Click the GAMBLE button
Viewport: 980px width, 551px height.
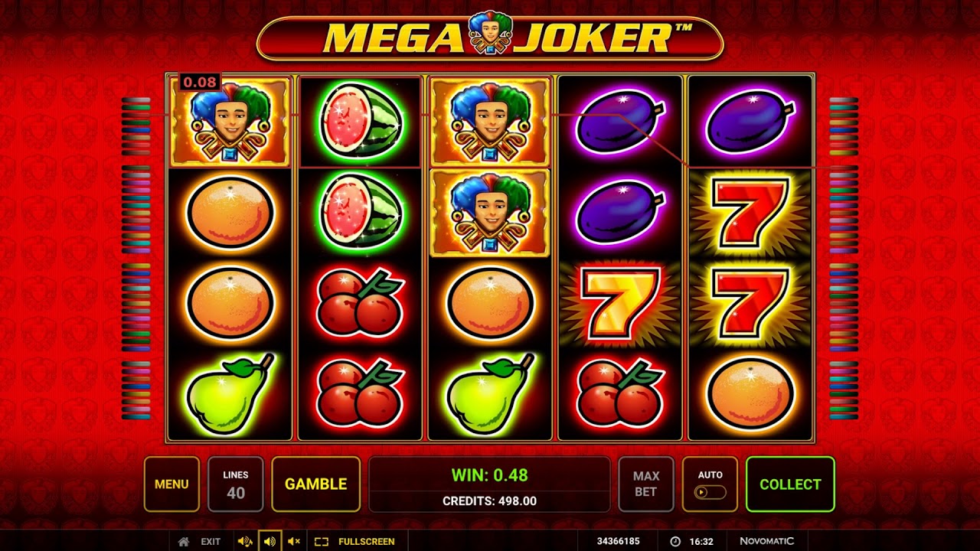316,484
